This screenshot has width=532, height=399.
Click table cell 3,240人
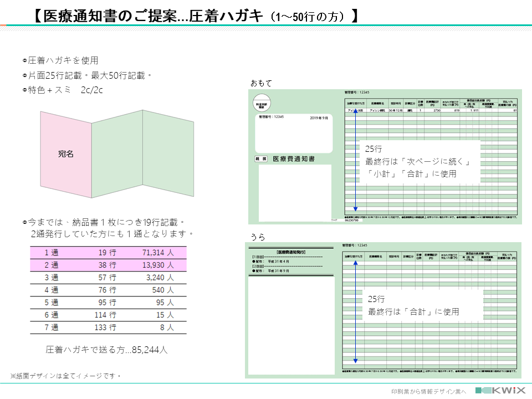click(160, 278)
